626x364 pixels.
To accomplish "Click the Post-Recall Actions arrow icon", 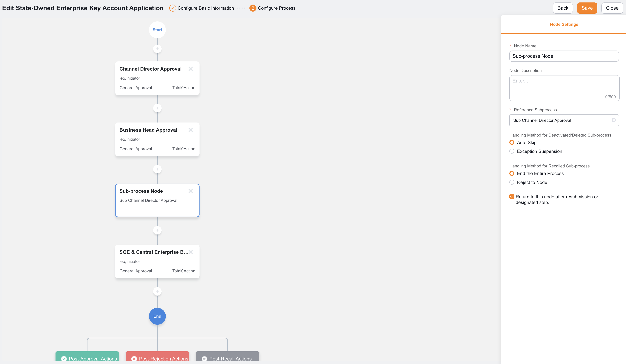I will [204, 359].
